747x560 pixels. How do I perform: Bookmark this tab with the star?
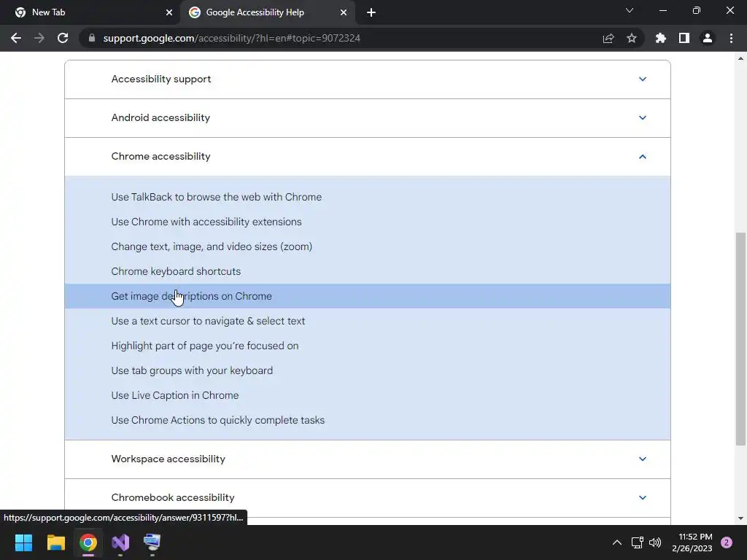pyautogui.click(x=632, y=38)
